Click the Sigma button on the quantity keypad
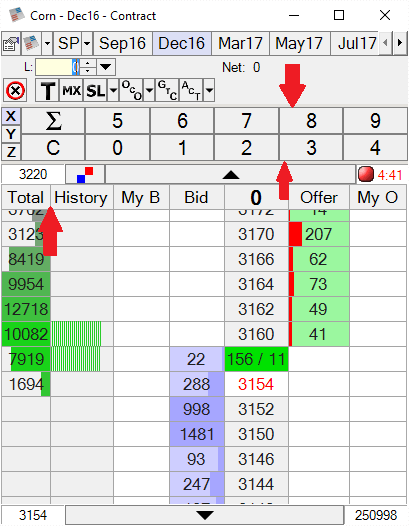 tap(53, 121)
